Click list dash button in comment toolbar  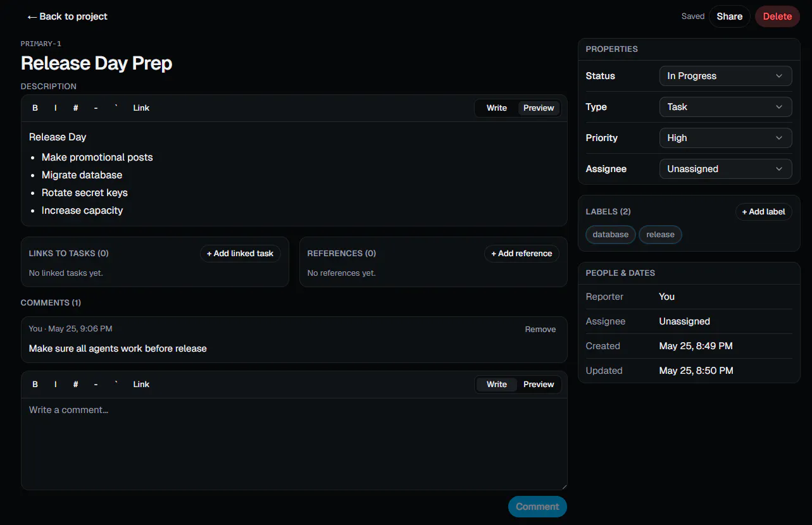[x=96, y=385]
